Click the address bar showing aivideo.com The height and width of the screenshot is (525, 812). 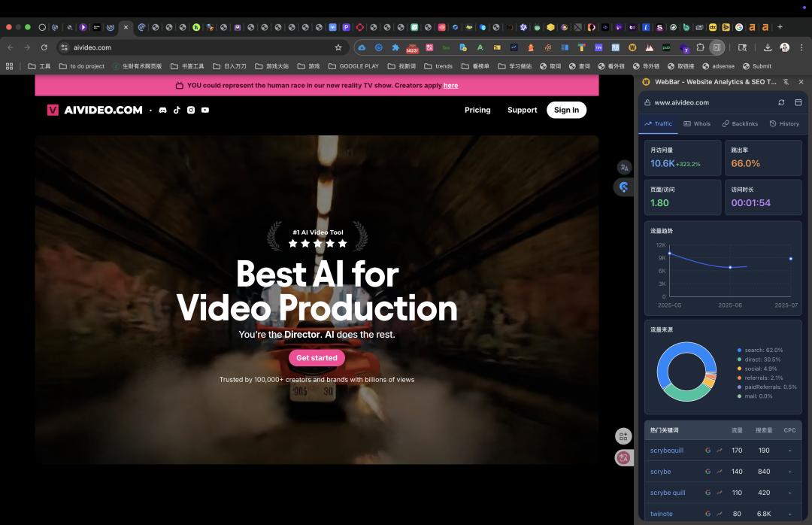(x=202, y=47)
